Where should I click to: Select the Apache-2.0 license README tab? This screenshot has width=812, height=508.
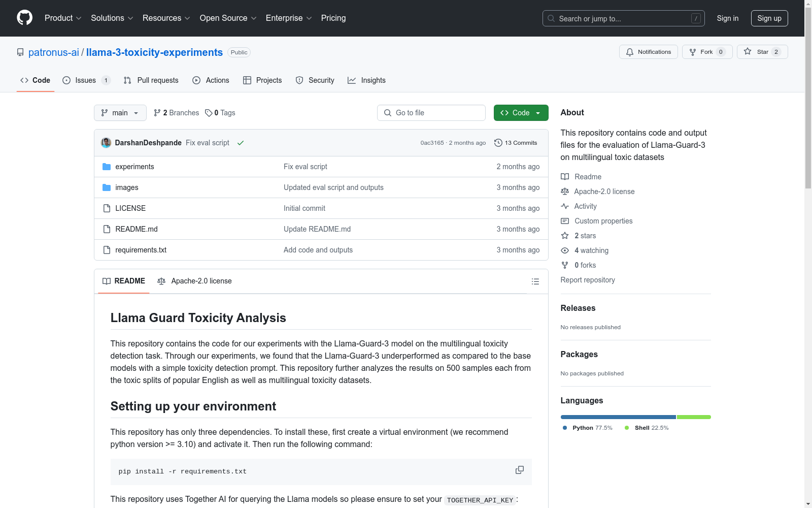(194, 281)
